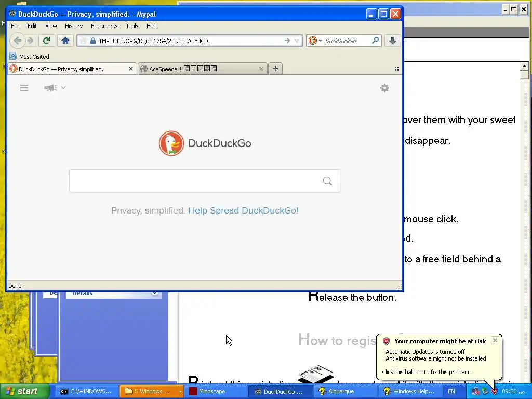Open a new tab with the plus button
532x399 pixels.
point(275,69)
